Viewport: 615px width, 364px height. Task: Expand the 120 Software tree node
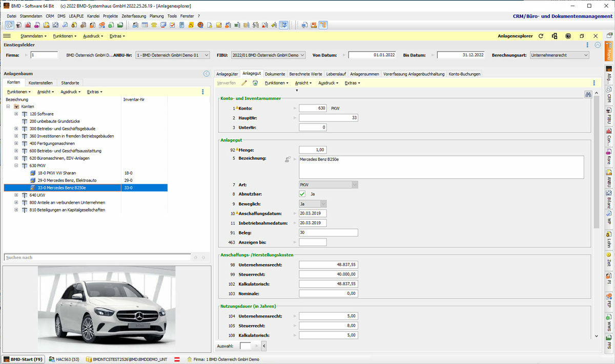click(16, 114)
